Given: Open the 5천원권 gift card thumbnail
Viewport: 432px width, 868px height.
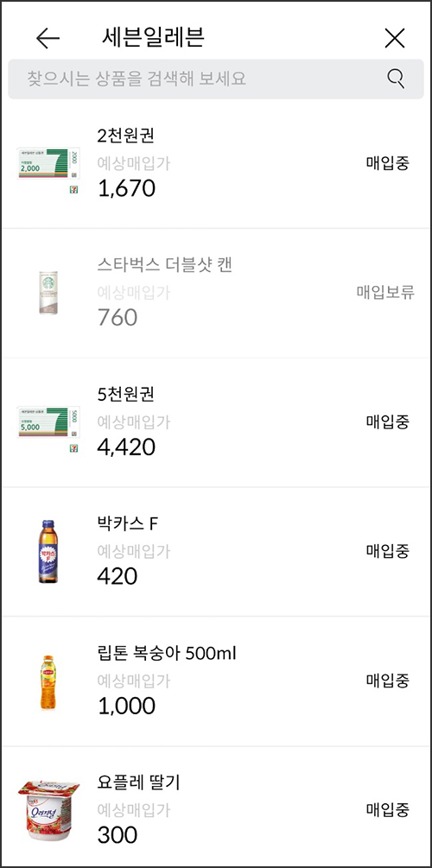Looking at the screenshot, I should point(48,423).
